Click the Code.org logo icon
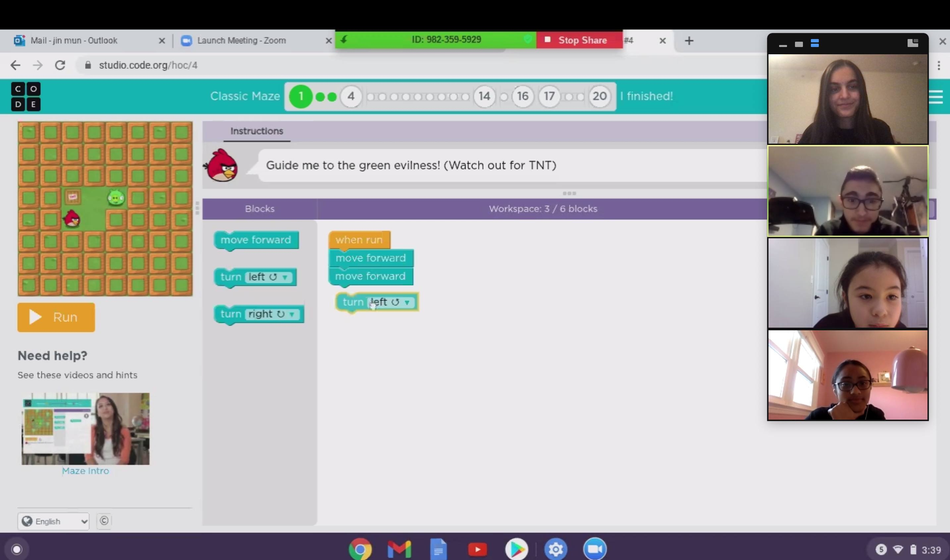Screen dimensions: 950x560 26,97
